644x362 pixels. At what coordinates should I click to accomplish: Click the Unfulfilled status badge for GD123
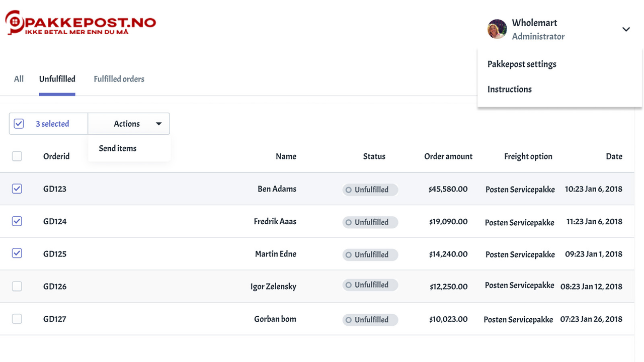pyautogui.click(x=370, y=190)
